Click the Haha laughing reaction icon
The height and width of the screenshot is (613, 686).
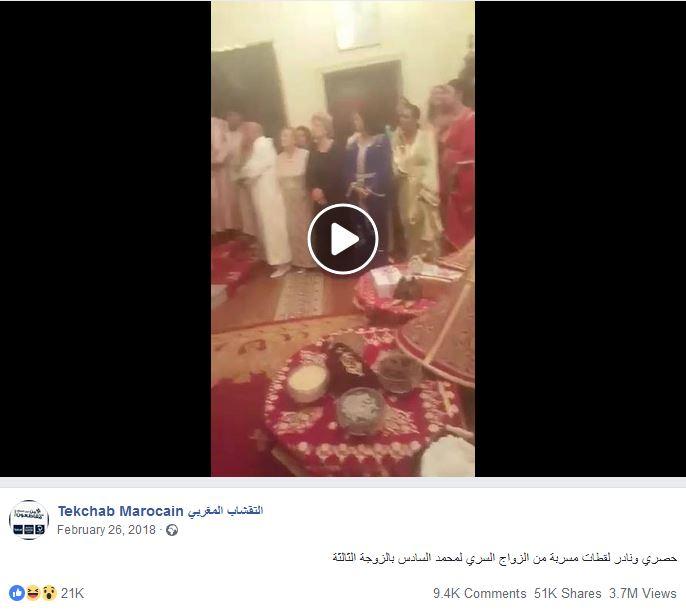[x=33, y=593]
